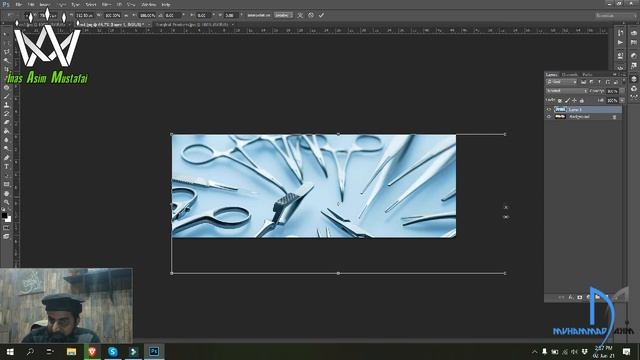Select the Pen tool
Image resolution: width=640 pixels, height=360 pixels.
click(x=6, y=158)
